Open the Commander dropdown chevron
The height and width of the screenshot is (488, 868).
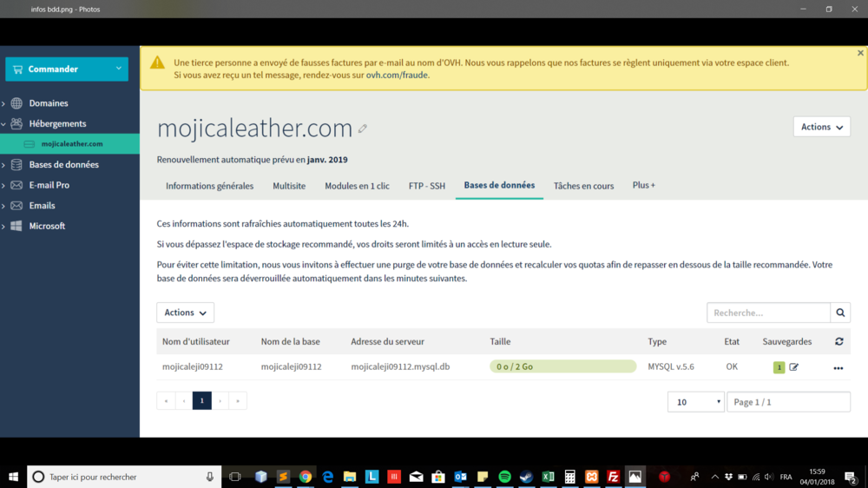point(118,69)
